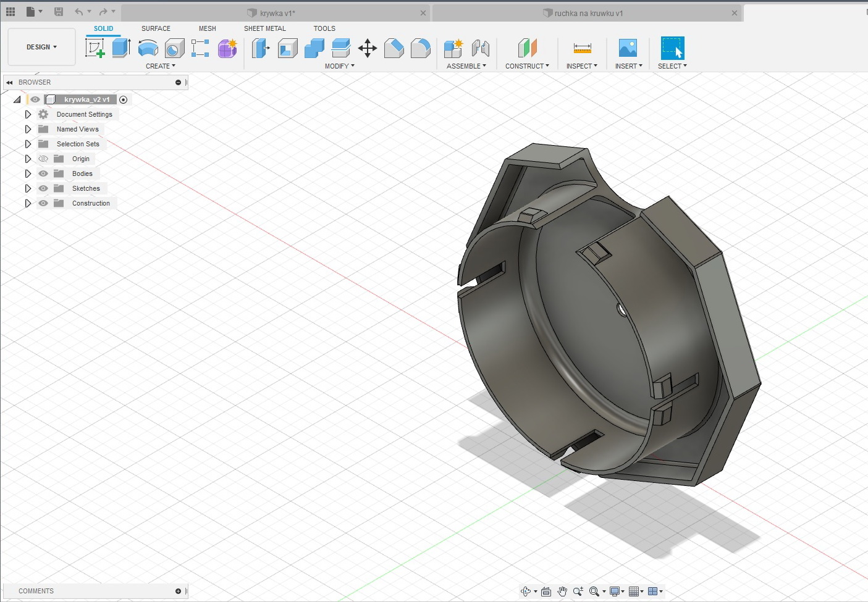The width and height of the screenshot is (868, 602).
Task: Expand the Bodies tree node
Action: click(x=28, y=173)
